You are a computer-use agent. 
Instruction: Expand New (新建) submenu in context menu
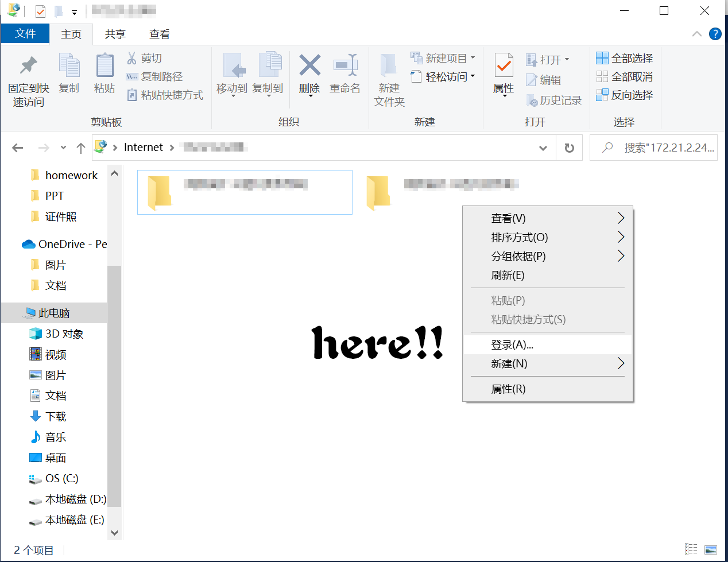pyautogui.click(x=621, y=363)
